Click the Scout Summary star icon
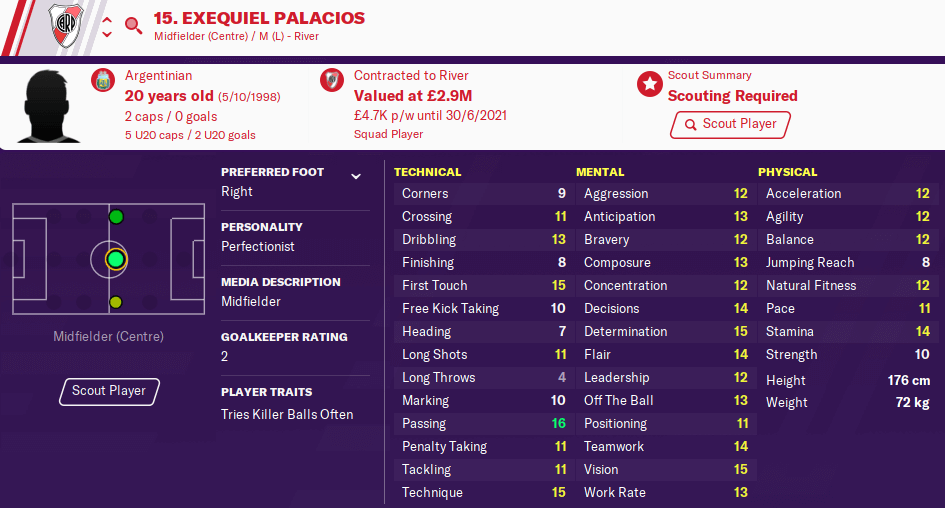The width and height of the screenshot is (945, 508). 650,84
